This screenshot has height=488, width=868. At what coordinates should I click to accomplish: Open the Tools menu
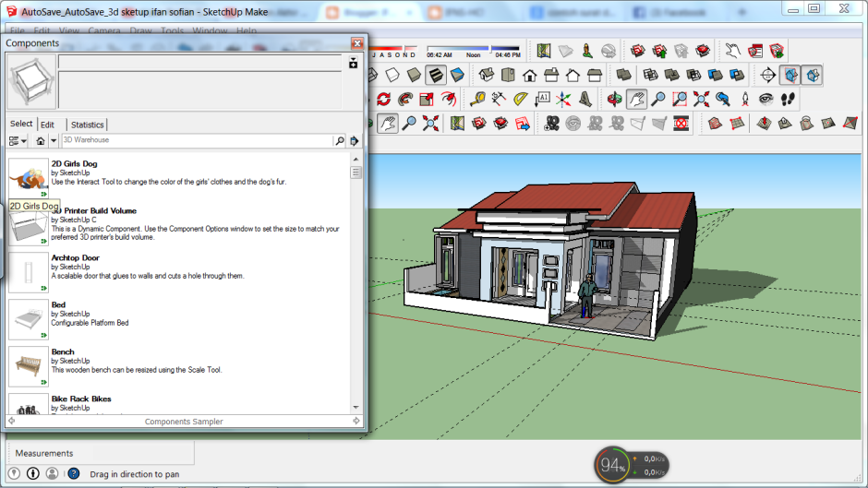pyautogui.click(x=172, y=31)
